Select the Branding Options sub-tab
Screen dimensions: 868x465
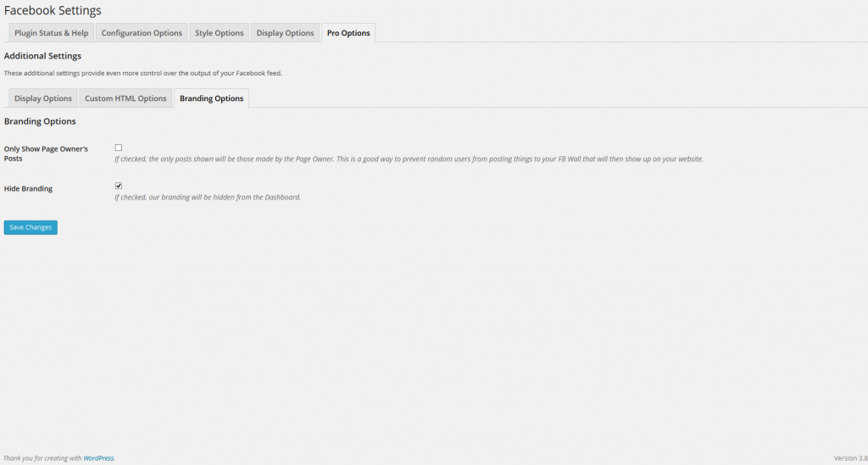pos(211,98)
